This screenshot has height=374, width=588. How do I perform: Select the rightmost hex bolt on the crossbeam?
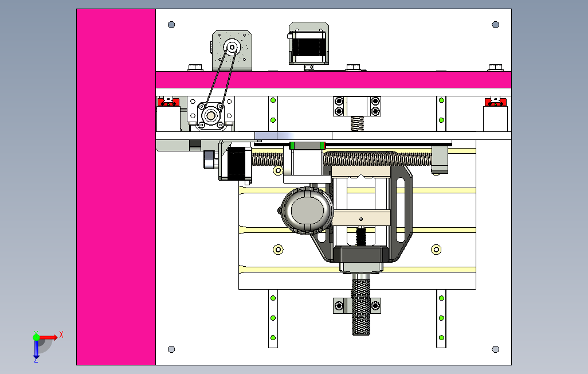tap(495, 68)
